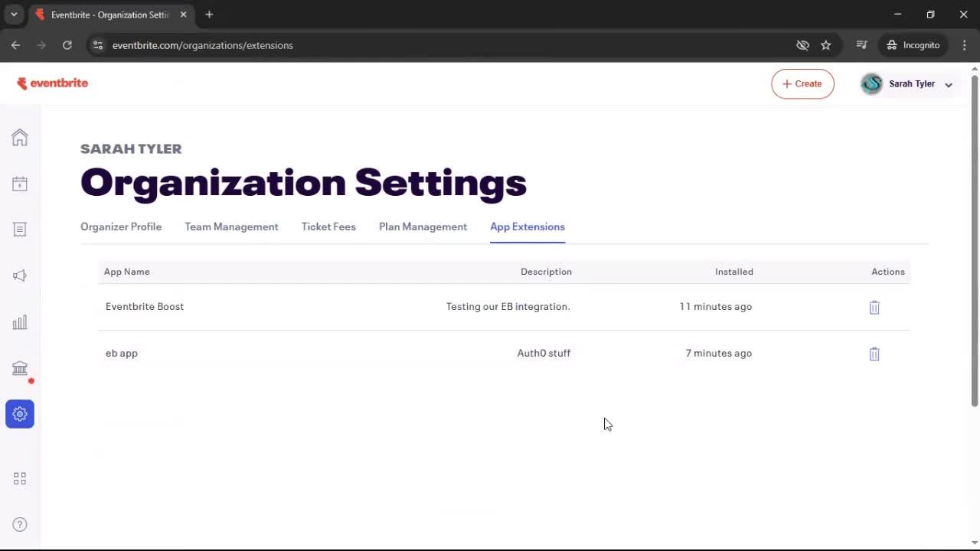This screenshot has height=551, width=980.
Task: Expand the tab search dropdown
Action: point(14,15)
